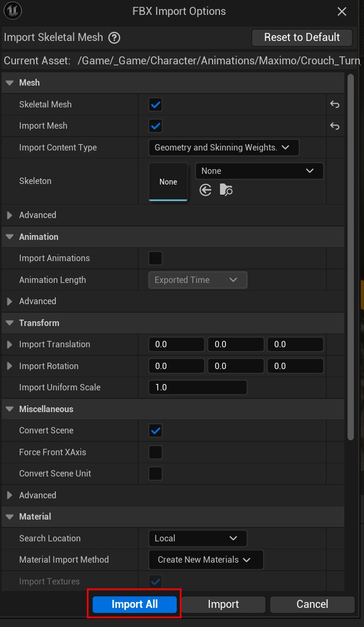364x627 pixels.
Task: Toggle the Skeletal Mesh checkbox
Action: tap(155, 105)
